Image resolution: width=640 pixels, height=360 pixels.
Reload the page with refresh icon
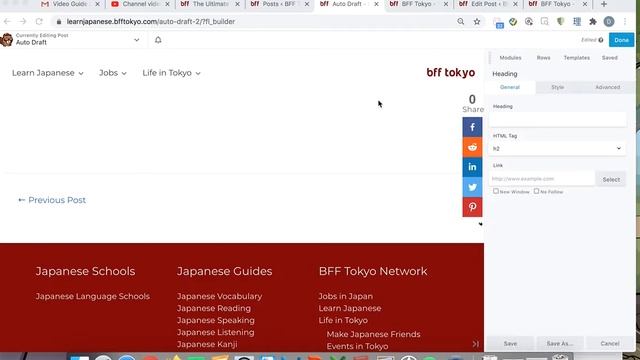(39, 21)
